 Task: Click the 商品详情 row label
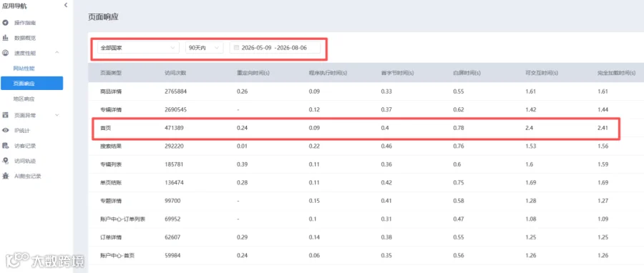click(x=111, y=91)
